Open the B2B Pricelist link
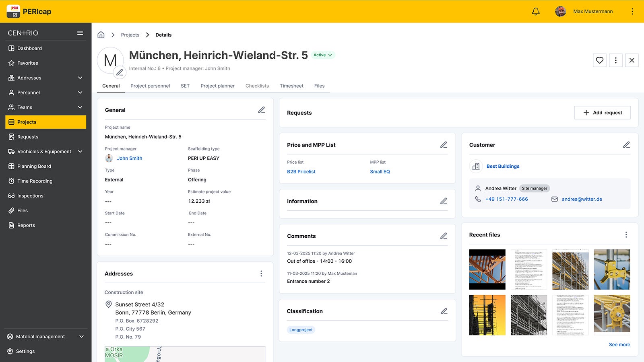The image size is (644, 362). [301, 171]
